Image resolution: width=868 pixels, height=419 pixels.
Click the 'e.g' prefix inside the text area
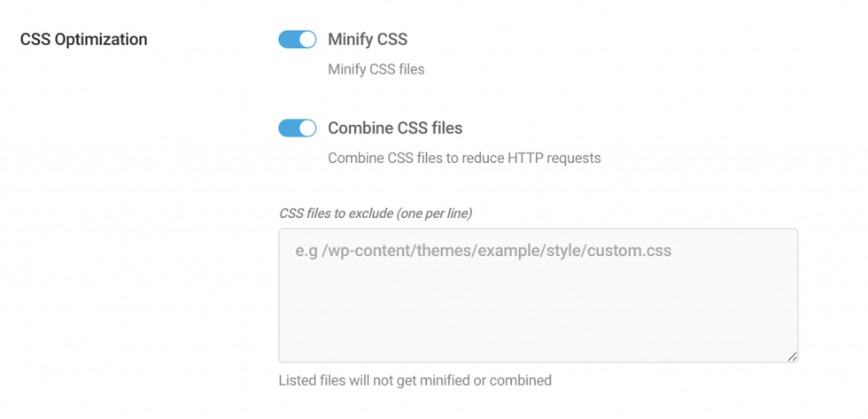pyautogui.click(x=305, y=252)
